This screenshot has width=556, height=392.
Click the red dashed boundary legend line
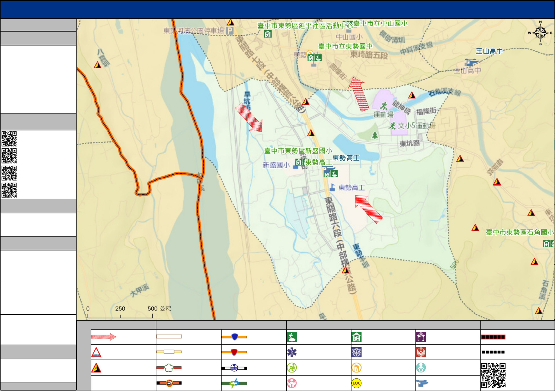pyautogui.click(x=493, y=337)
